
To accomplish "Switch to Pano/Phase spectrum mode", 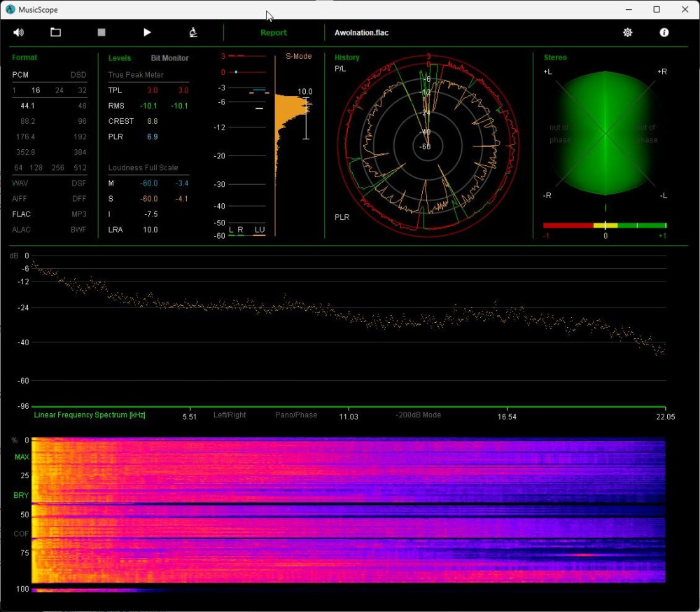I will [x=296, y=415].
